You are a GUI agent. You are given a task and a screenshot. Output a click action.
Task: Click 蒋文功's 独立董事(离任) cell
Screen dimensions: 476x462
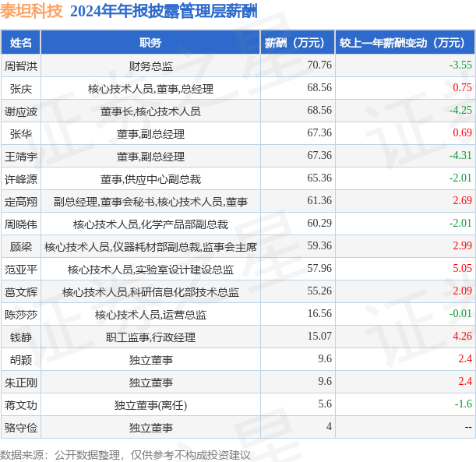(x=150, y=405)
